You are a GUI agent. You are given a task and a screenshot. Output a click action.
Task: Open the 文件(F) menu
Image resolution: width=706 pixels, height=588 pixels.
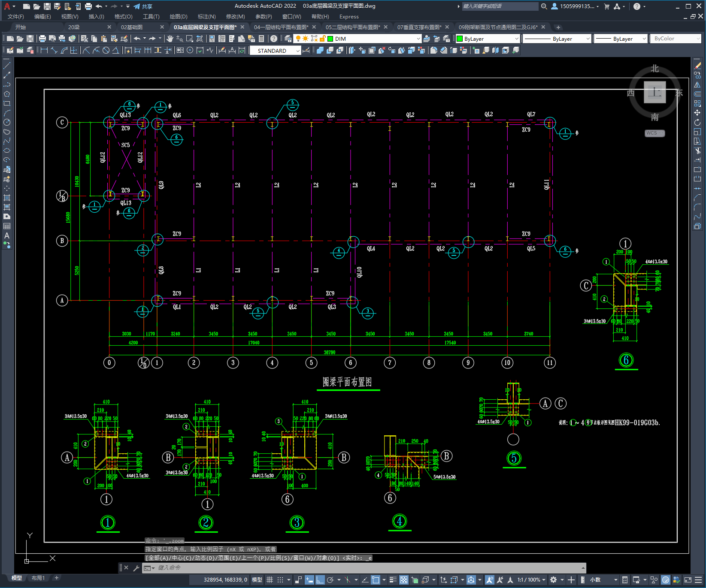tap(16, 17)
